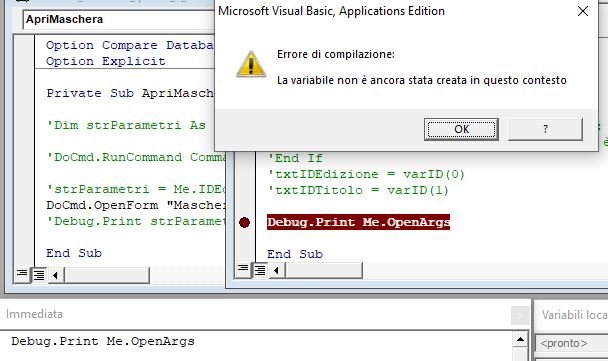Image resolution: width=608 pixels, height=361 pixels.
Task: Click the 'txtIDEdizione = varID(0) line
Action: pyautogui.click(x=366, y=174)
